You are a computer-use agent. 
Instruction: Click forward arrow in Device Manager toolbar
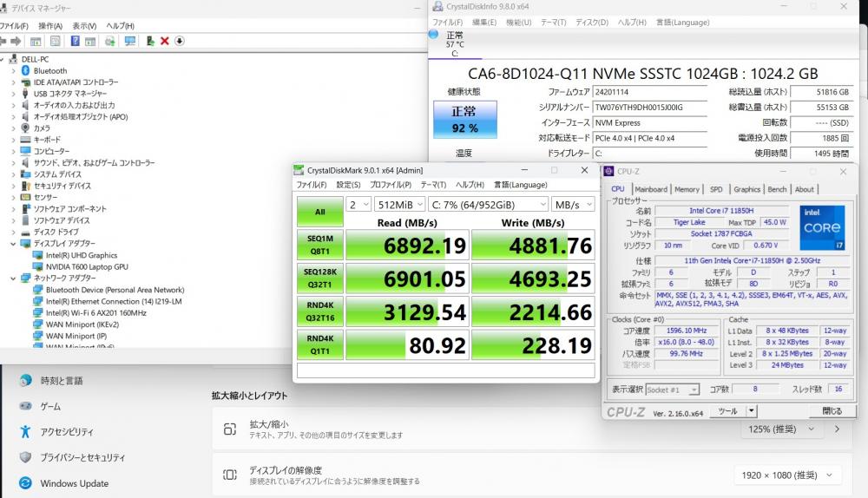coord(16,41)
